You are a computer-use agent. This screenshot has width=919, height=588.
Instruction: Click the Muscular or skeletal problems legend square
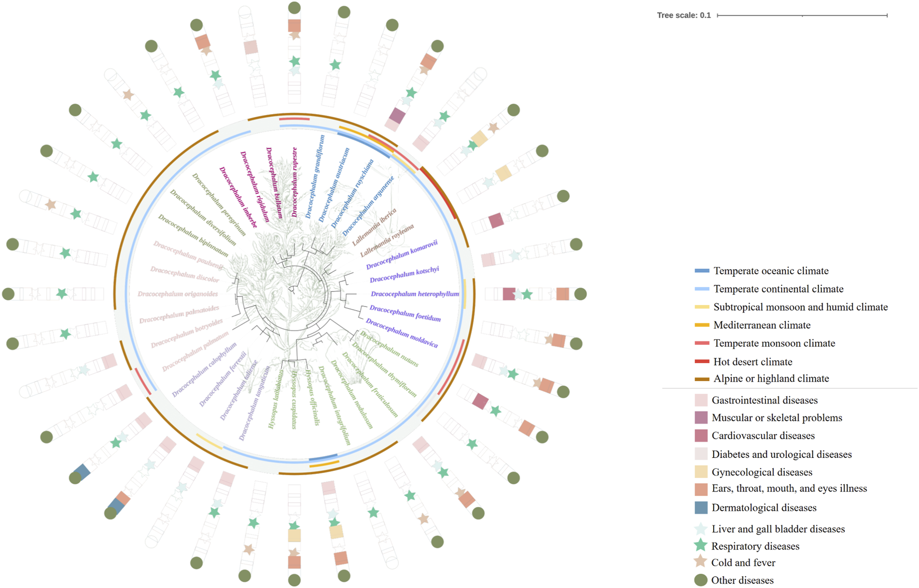(701, 417)
